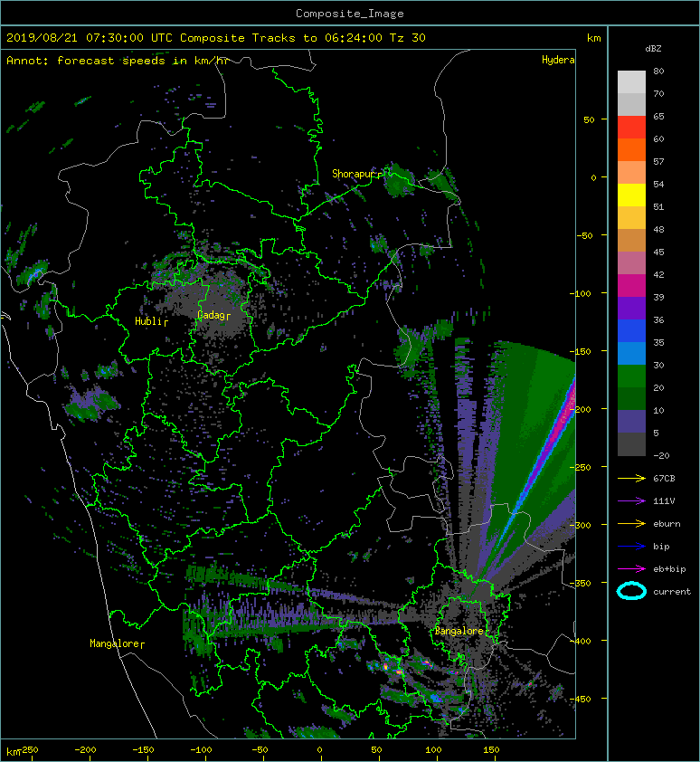The height and width of the screenshot is (762, 700).
Task: Click the eburn legend label
Action: (x=667, y=523)
